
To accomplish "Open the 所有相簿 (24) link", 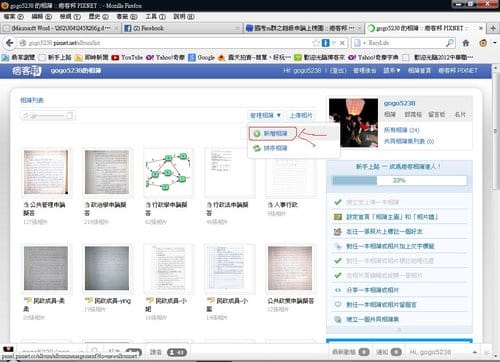I will [x=401, y=130].
